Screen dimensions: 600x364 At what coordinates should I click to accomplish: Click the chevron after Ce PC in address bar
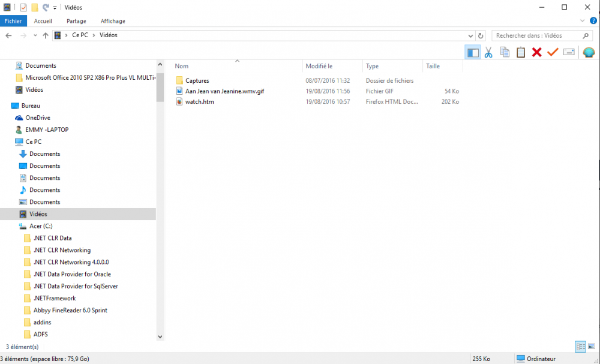(x=94, y=35)
